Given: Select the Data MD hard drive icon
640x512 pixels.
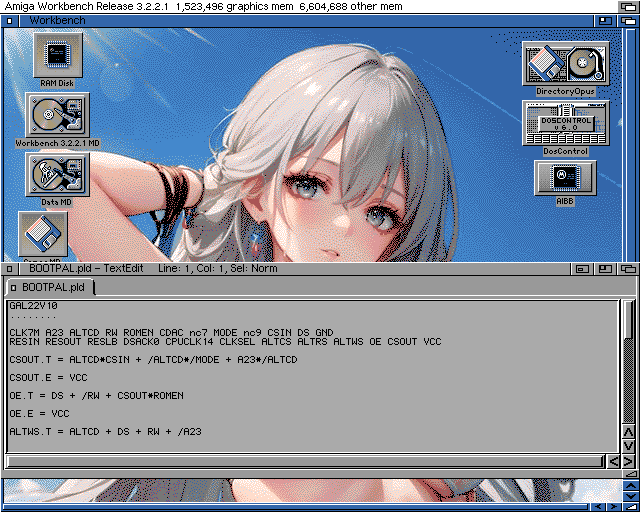Looking at the screenshot, I should pyautogui.click(x=58, y=175).
